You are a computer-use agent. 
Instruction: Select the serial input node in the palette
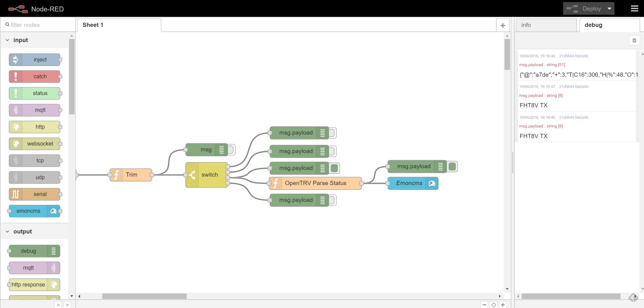coord(35,194)
